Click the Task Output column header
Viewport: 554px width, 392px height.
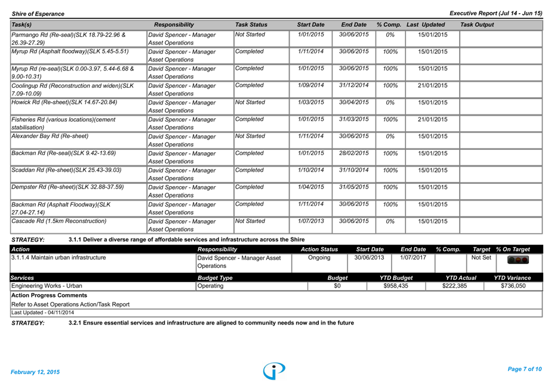[x=476, y=25]
